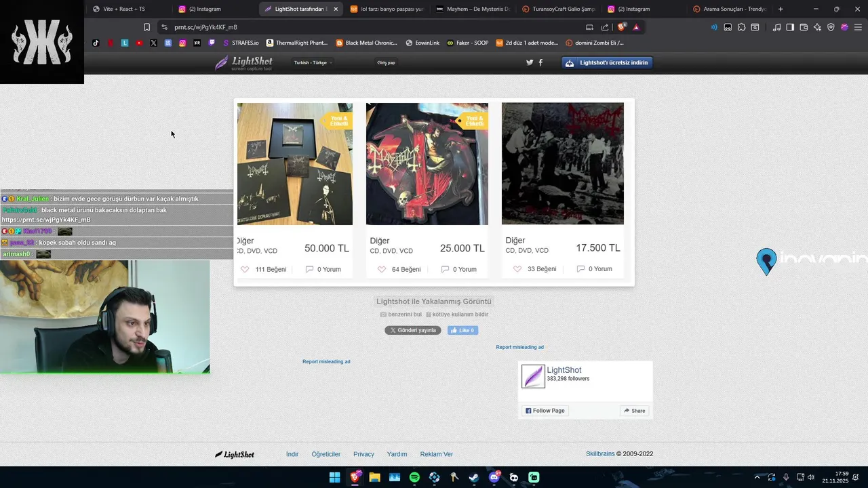Click the 25.000 TL Mayhem picture disc image
The image size is (868, 488).
(427, 164)
